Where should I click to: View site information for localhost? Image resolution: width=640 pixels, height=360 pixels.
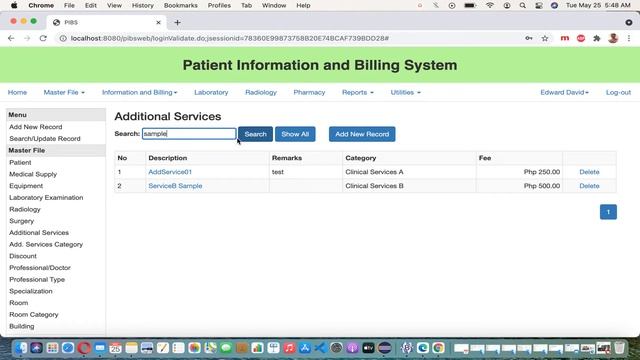click(63, 38)
